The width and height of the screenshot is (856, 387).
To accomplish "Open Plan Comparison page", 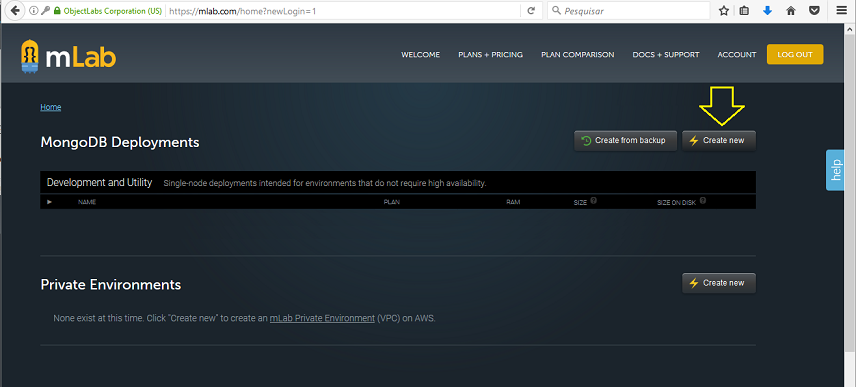I will point(578,55).
